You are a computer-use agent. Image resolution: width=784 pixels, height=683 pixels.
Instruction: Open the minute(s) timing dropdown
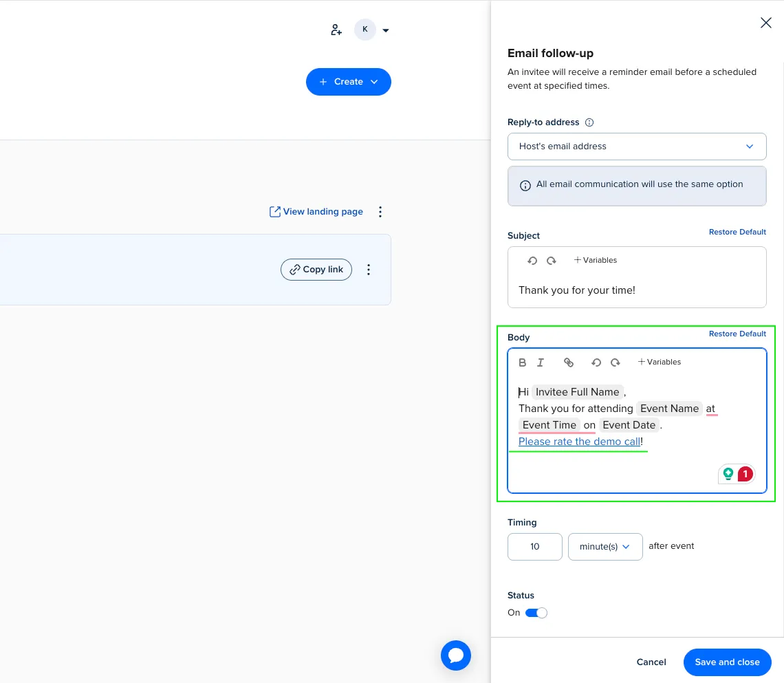coord(605,546)
